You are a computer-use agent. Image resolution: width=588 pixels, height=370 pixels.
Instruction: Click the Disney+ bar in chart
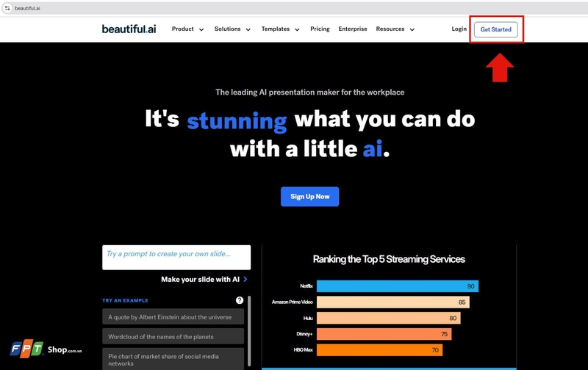tap(384, 334)
